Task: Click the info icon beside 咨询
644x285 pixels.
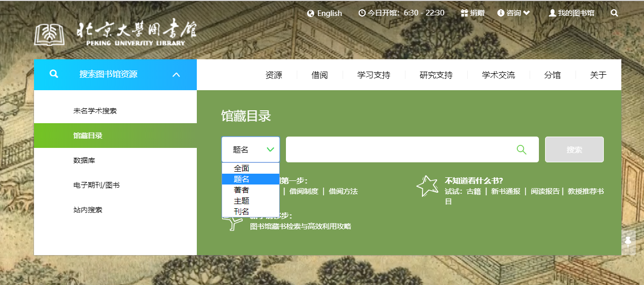Action: [x=501, y=13]
